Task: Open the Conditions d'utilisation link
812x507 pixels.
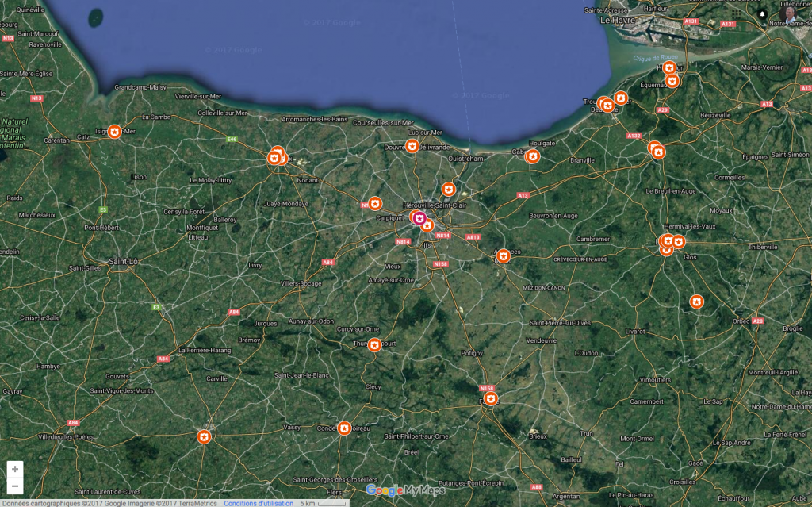Action: (258, 503)
